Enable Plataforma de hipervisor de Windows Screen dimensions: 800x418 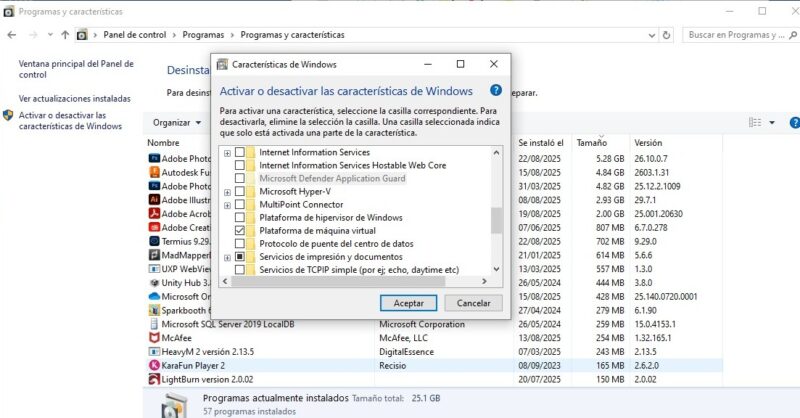239,218
